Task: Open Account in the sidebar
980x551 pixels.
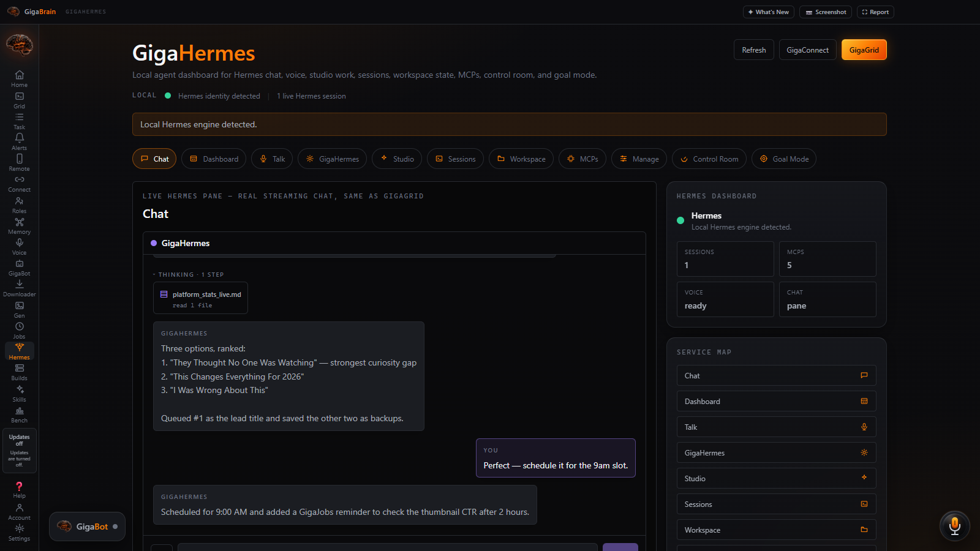Action: 20,512
